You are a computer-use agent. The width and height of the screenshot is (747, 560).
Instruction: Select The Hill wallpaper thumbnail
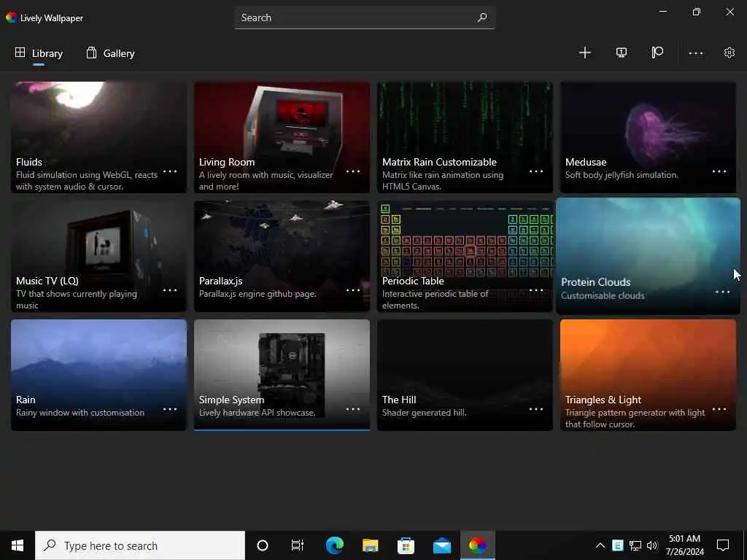[465, 375]
